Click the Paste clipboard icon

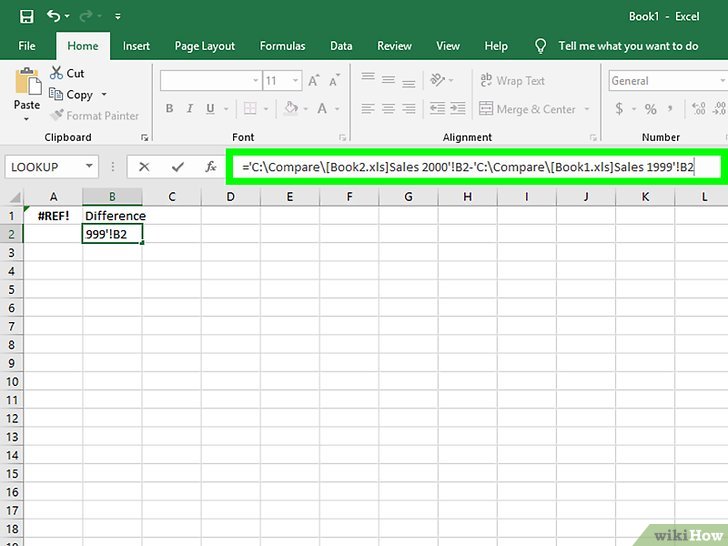[28, 82]
